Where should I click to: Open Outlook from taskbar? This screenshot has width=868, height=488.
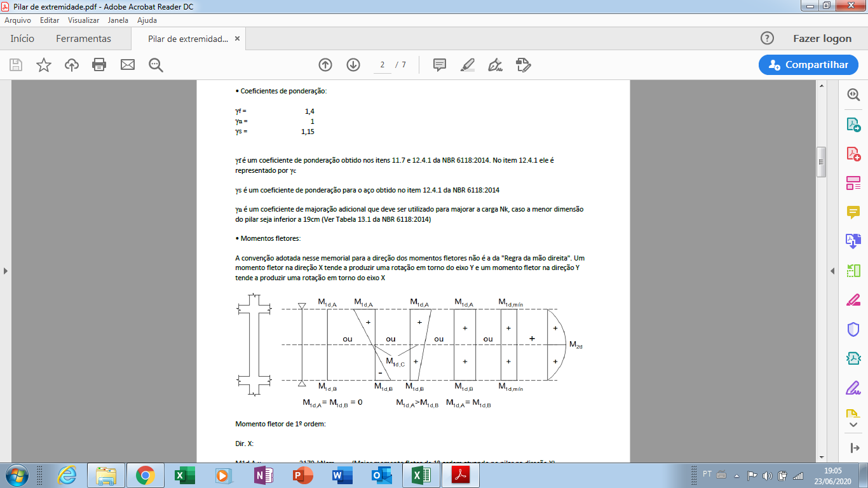(x=381, y=475)
